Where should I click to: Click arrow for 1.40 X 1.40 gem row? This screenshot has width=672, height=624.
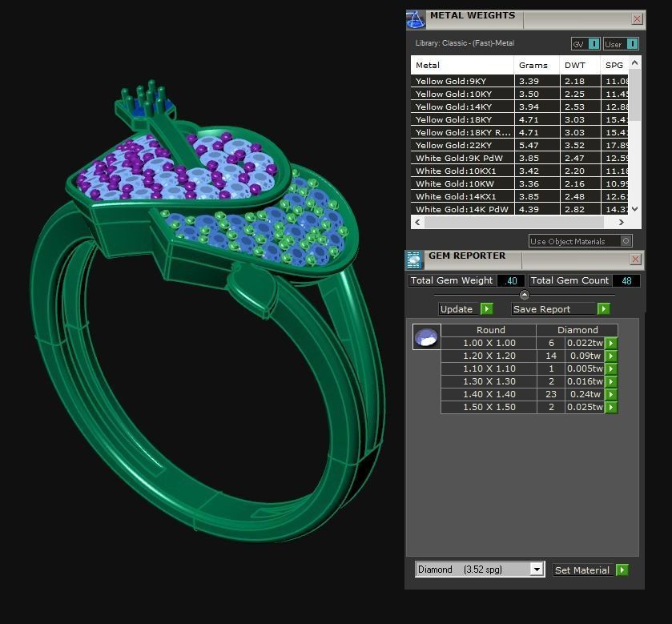click(x=611, y=394)
